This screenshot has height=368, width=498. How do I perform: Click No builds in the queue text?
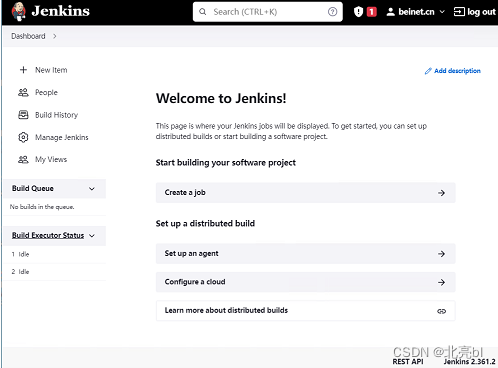pyautogui.click(x=42, y=207)
